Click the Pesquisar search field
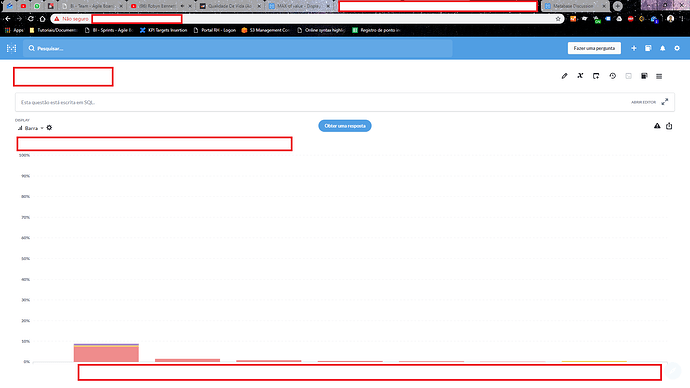The image size is (690, 388). coord(238,48)
